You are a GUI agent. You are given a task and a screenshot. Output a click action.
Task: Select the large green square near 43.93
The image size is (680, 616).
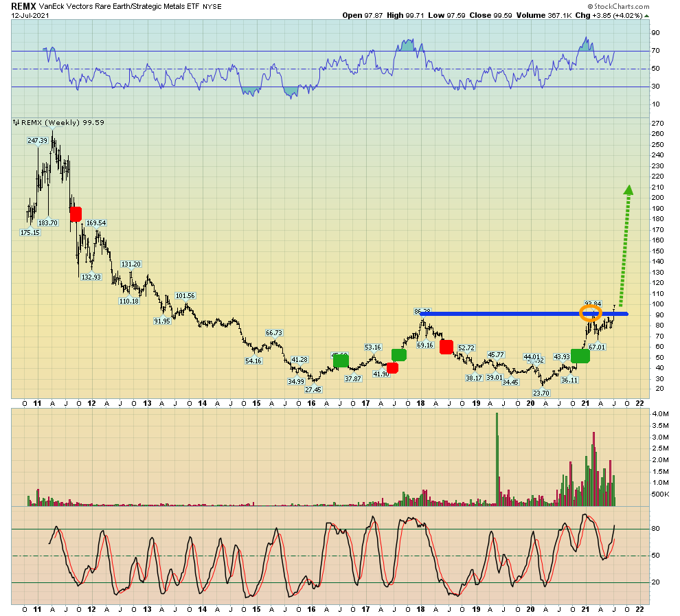pyautogui.click(x=580, y=356)
